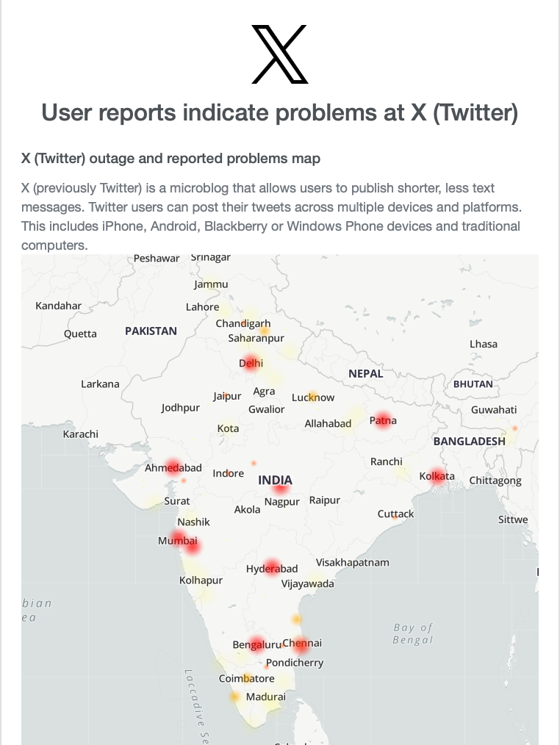Select the Hyderabad outage hotspot
This screenshot has width=560, height=745.
[x=273, y=567]
